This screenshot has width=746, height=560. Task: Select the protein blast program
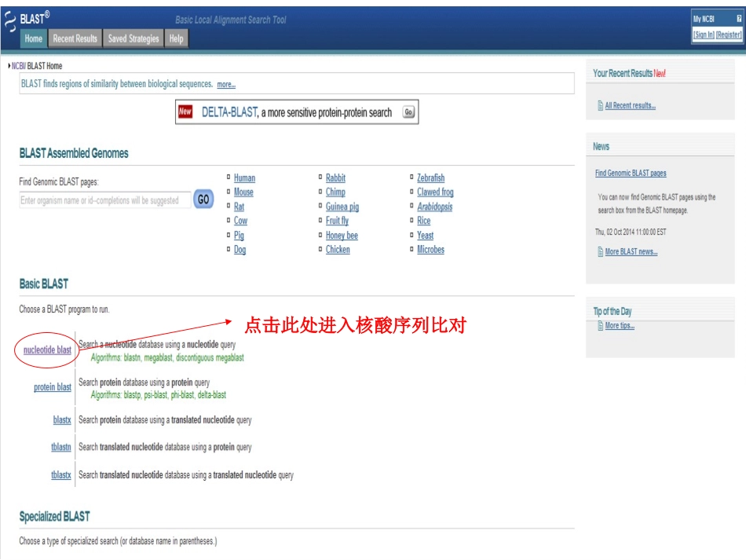point(53,386)
